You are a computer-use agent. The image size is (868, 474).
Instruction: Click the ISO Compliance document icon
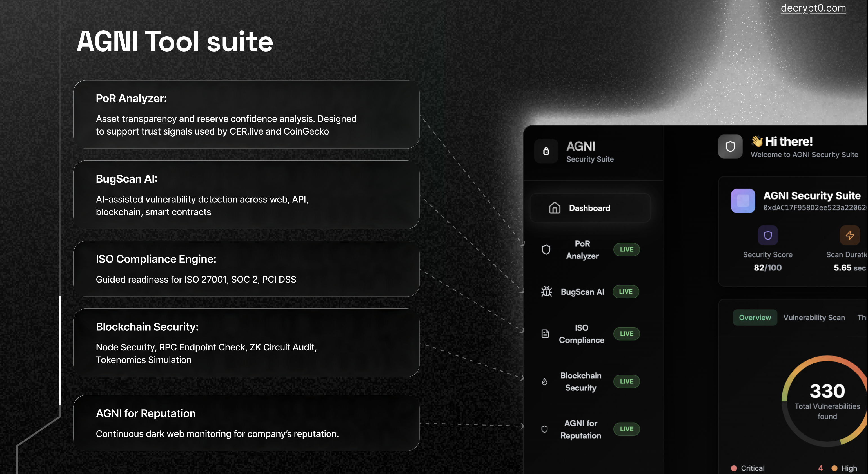[x=545, y=334]
